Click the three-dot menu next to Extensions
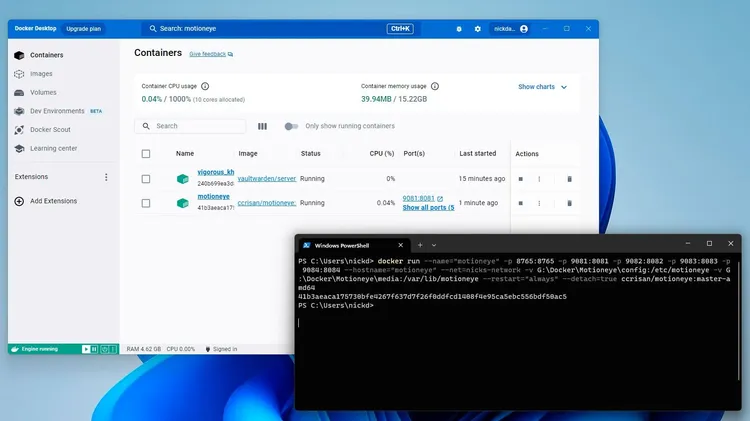Screen dimensions: 750x421 tap(106, 177)
